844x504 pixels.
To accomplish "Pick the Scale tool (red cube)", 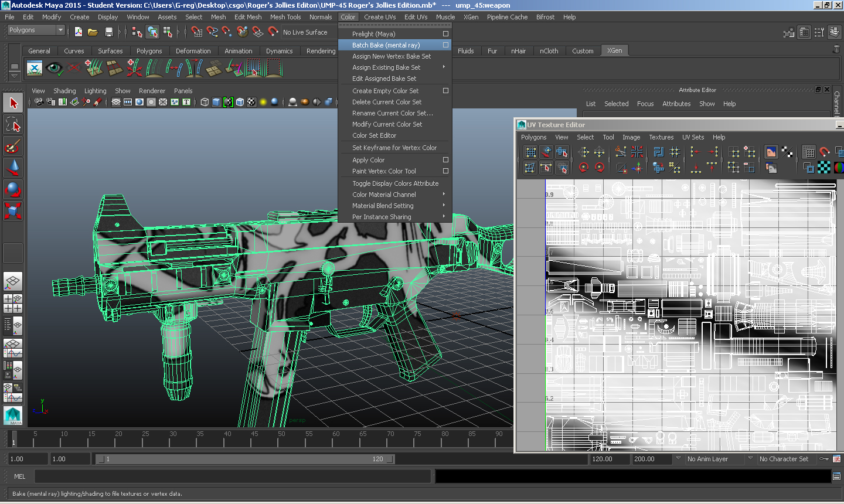I will 13,210.
